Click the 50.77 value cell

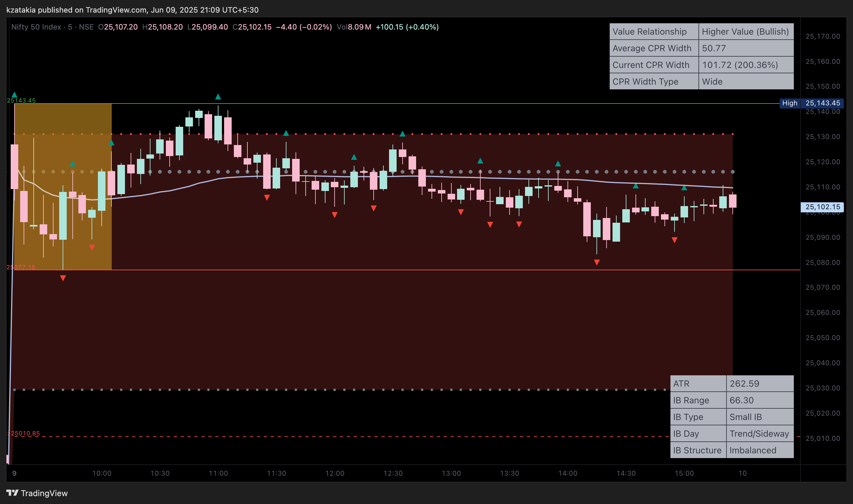click(746, 48)
